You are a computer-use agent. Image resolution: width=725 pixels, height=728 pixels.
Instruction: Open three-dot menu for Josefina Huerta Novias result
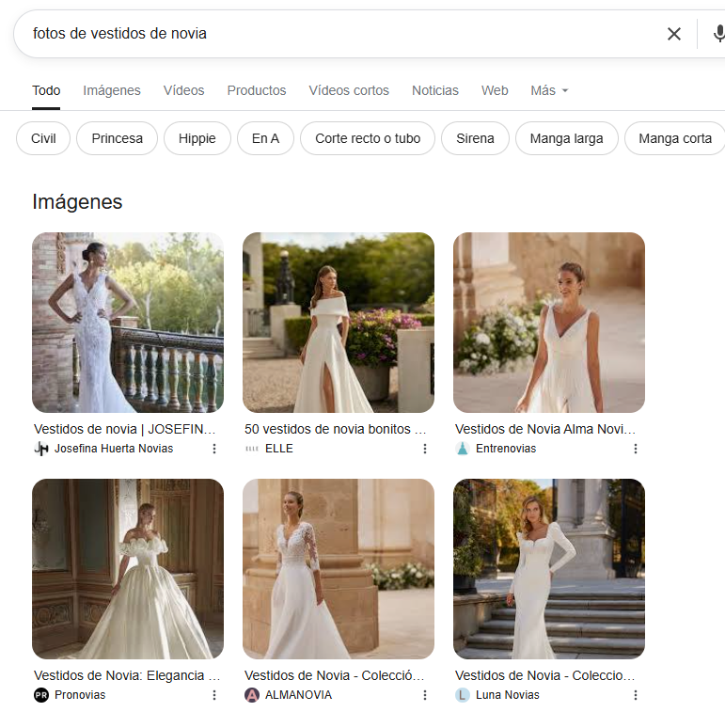point(214,449)
